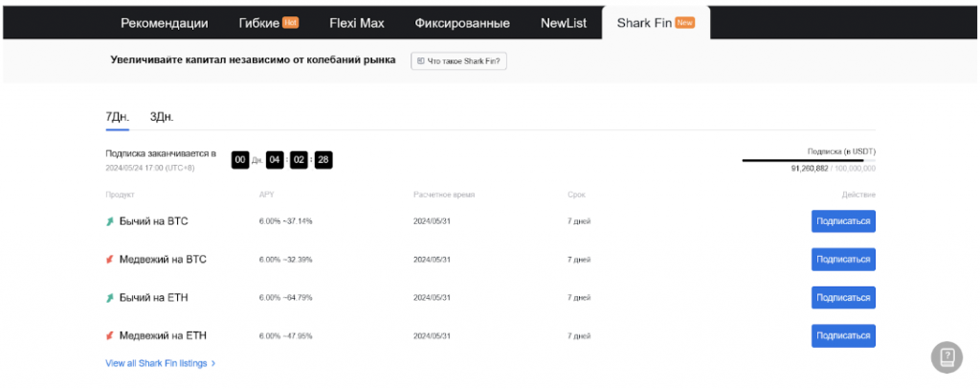Subscribe to Медвежий на ETH product
This screenshot has width=980, height=389.
coord(842,336)
